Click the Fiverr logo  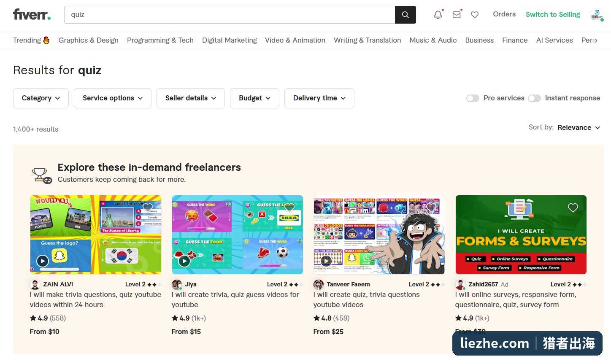pos(32,14)
